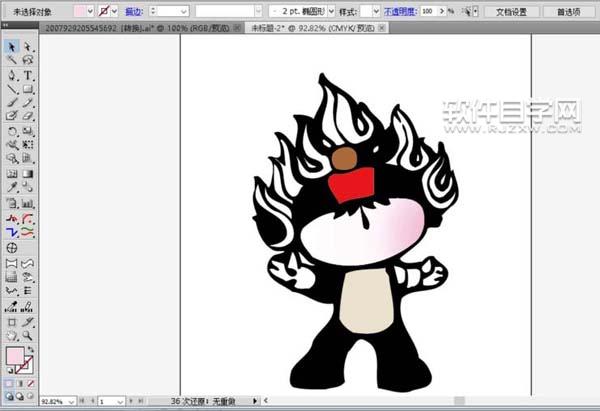The width and height of the screenshot is (600, 411).
Task: Select the crosshair circle plugin tool
Action: [x=12, y=248]
